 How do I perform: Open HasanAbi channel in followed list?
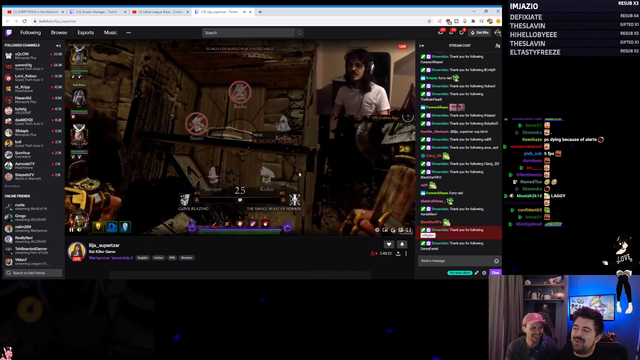(x=33, y=100)
